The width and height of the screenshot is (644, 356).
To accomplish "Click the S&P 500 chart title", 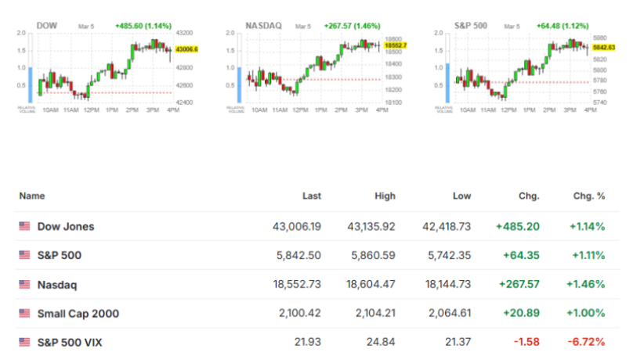I will pyautogui.click(x=471, y=25).
